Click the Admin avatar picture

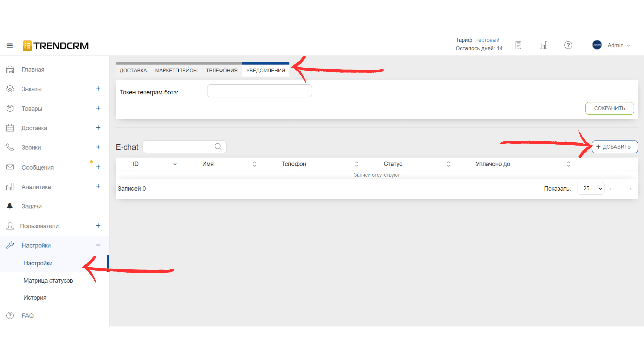(597, 45)
